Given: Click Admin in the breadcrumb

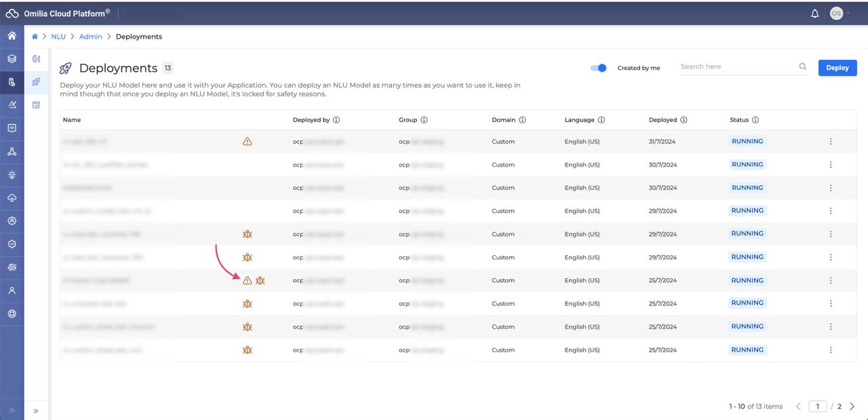Looking at the screenshot, I should pyautogui.click(x=90, y=37).
